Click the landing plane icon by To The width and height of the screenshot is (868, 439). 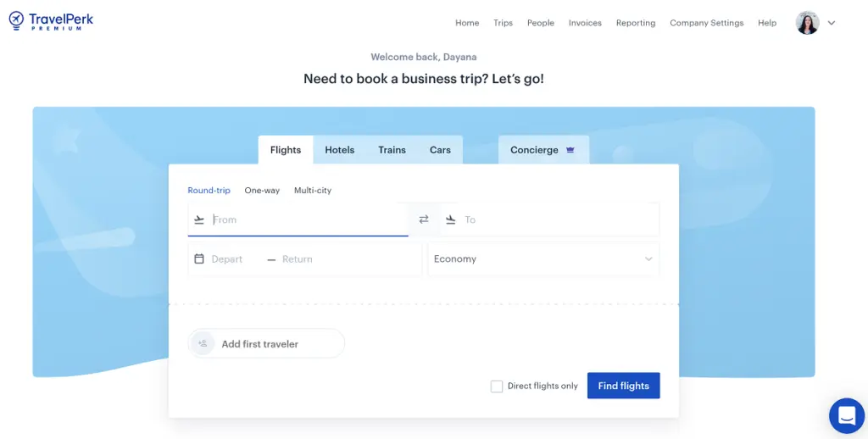click(450, 219)
